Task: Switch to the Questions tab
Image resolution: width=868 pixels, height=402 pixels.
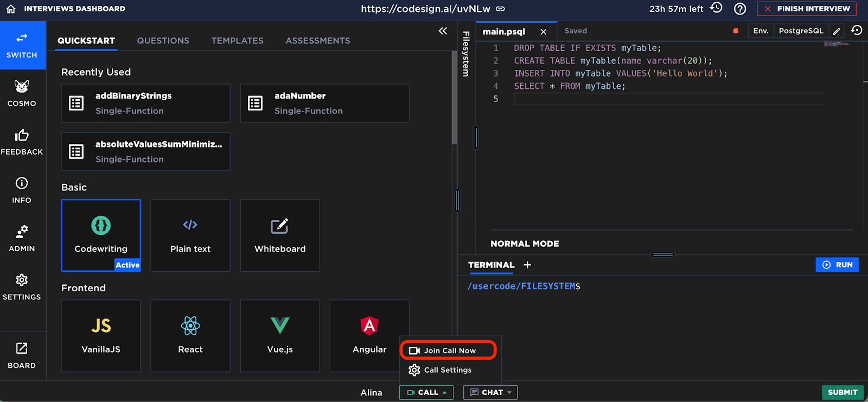Action: [163, 41]
